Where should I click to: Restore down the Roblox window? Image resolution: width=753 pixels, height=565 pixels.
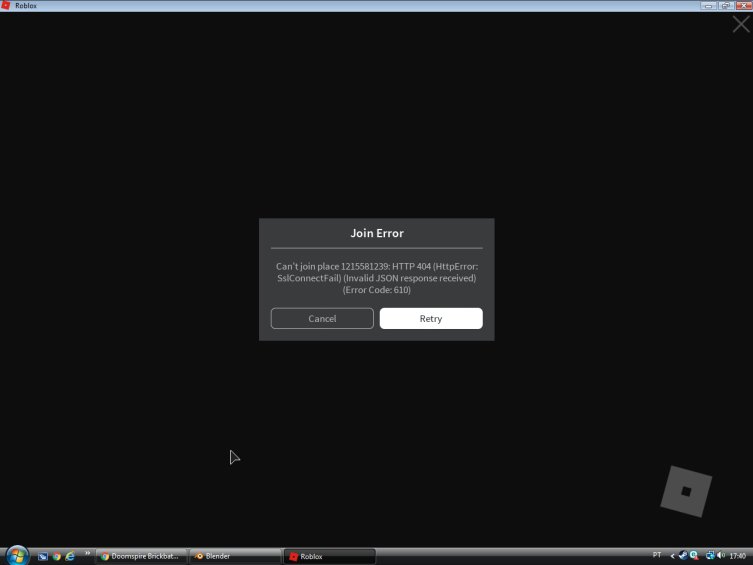pos(726,5)
